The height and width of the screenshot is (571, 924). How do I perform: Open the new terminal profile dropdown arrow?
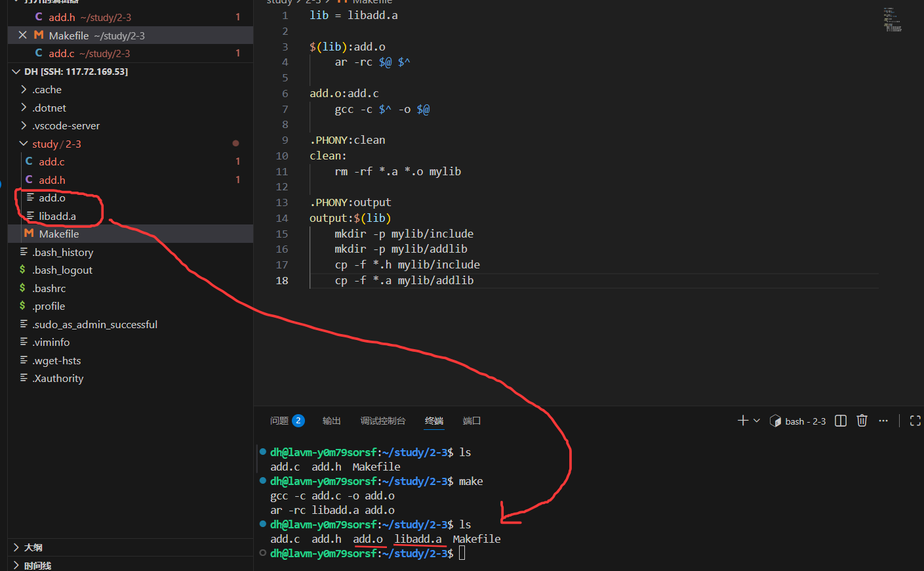click(x=757, y=421)
